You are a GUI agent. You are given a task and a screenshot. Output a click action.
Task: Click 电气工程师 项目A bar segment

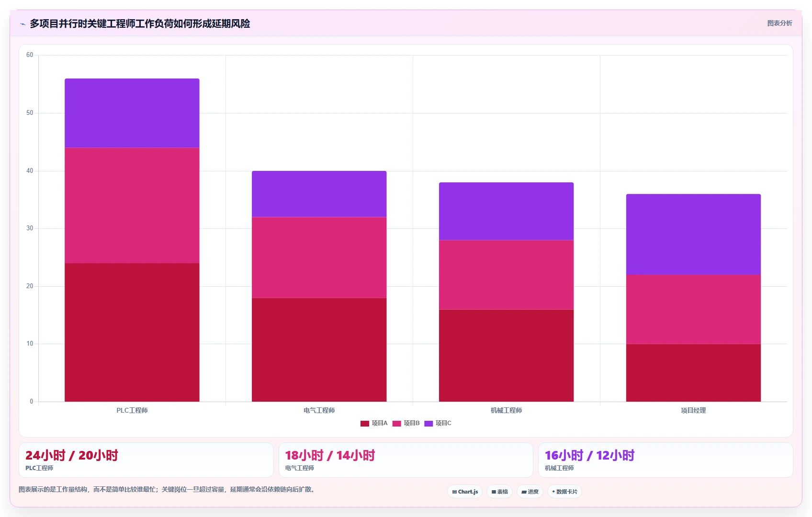[319, 350]
